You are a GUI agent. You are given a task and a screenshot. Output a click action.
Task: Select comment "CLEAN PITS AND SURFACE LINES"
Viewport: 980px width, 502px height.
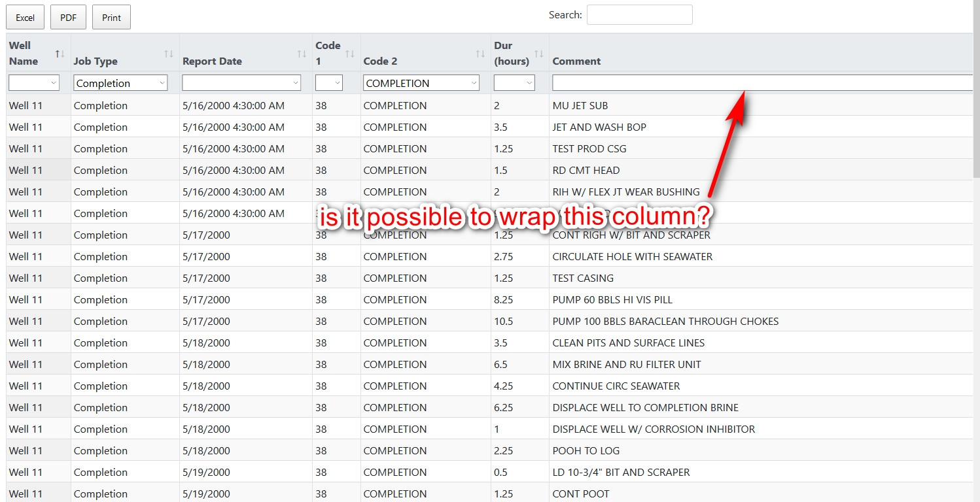(x=629, y=343)
